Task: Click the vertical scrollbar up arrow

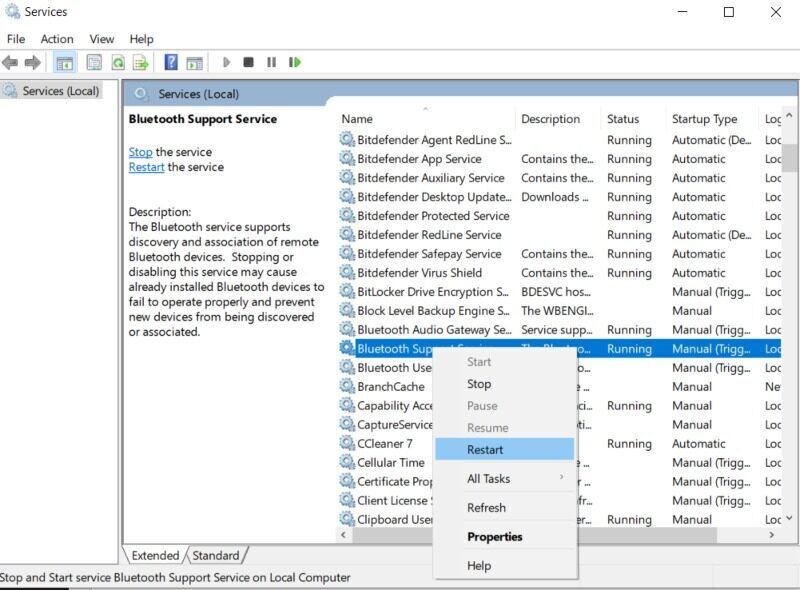Action: click(x=789, y=116)
